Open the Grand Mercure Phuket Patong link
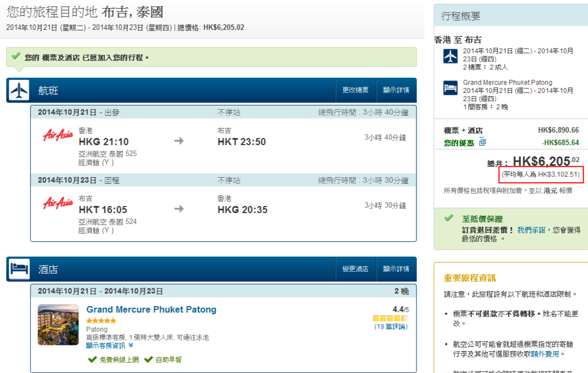Viewport: 588px width, 373px height. coord(151,309)
